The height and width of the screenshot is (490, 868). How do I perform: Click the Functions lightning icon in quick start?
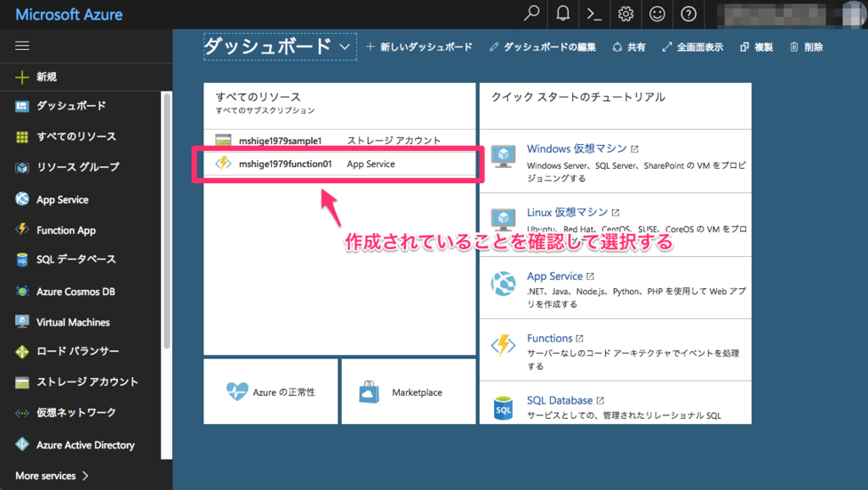click(504, 344)
